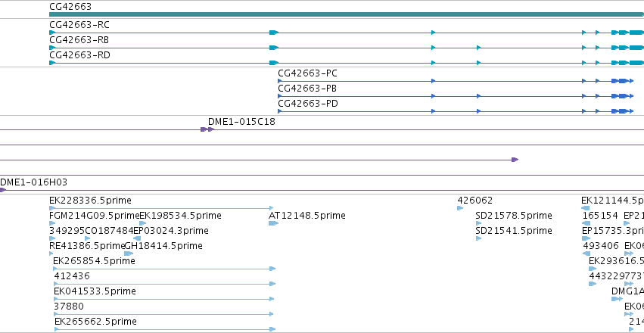Click the DME1-015C18 clone label
Image resolution: width=644 pixels, height=333 pixels.
click(241, 122)
